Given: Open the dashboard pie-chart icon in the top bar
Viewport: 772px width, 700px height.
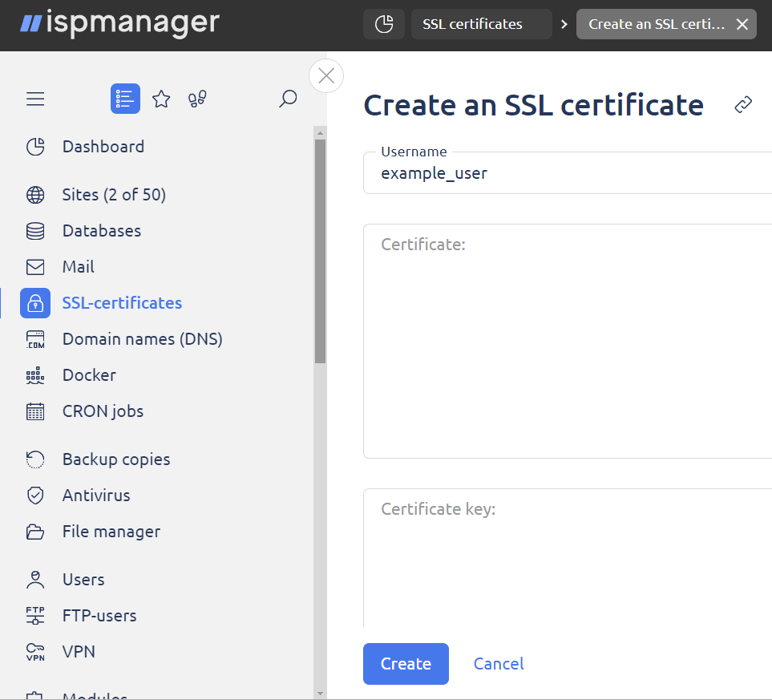Looking at the screenshot, I should tap(383, 24).
